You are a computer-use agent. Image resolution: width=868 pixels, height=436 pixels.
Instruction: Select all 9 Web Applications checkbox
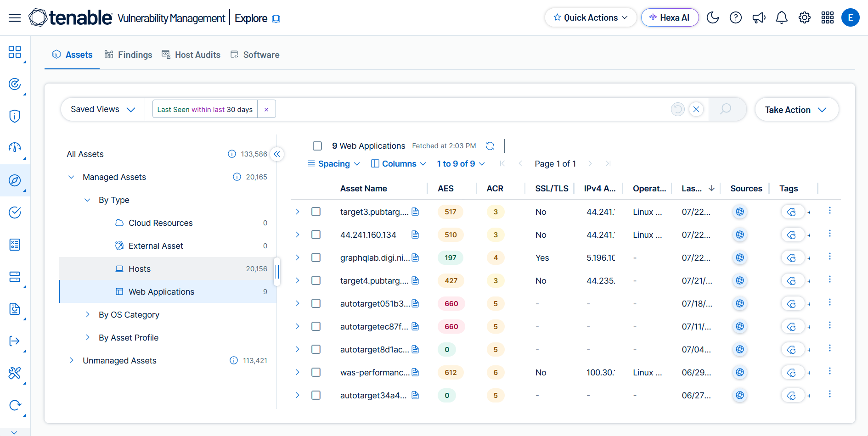(317, 146)
